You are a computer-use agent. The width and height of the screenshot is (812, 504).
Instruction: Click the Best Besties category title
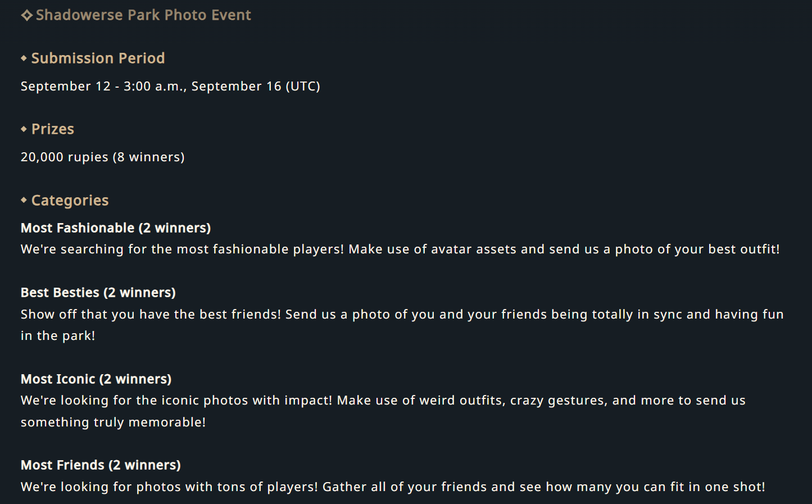point(98,292)
